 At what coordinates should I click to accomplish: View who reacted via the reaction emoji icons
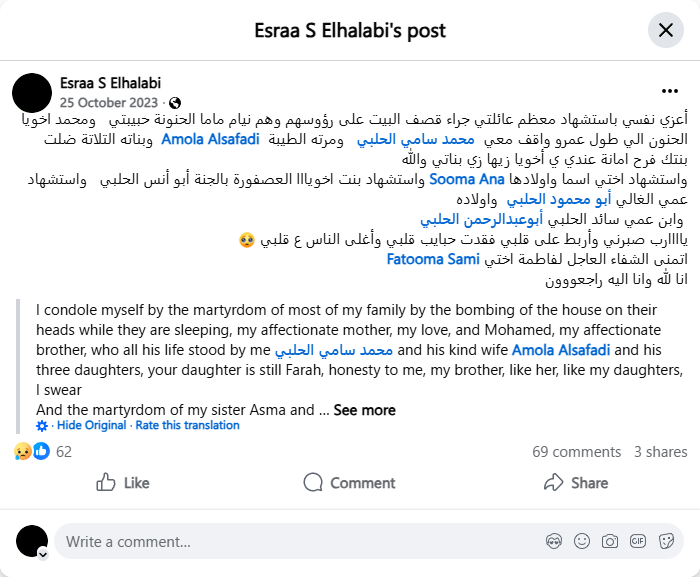(31, 452)
